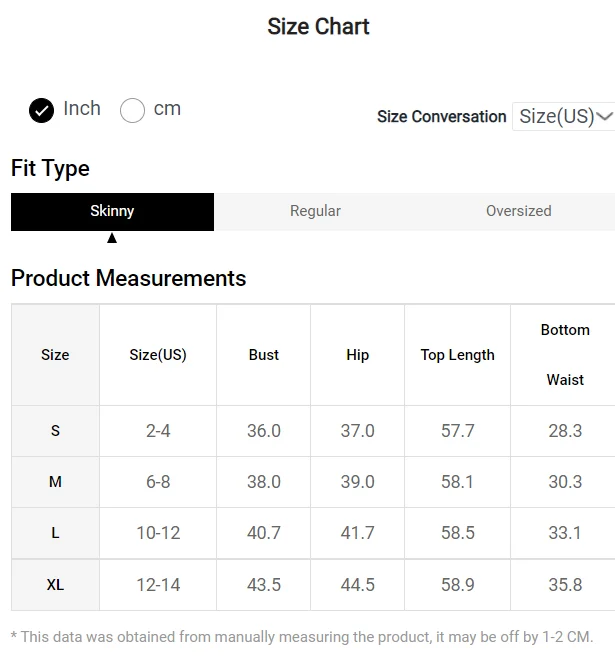This screenshot has height=658, width=615.
Task: Click the checkmark icon next to Inch
Action: click(41, 110)
